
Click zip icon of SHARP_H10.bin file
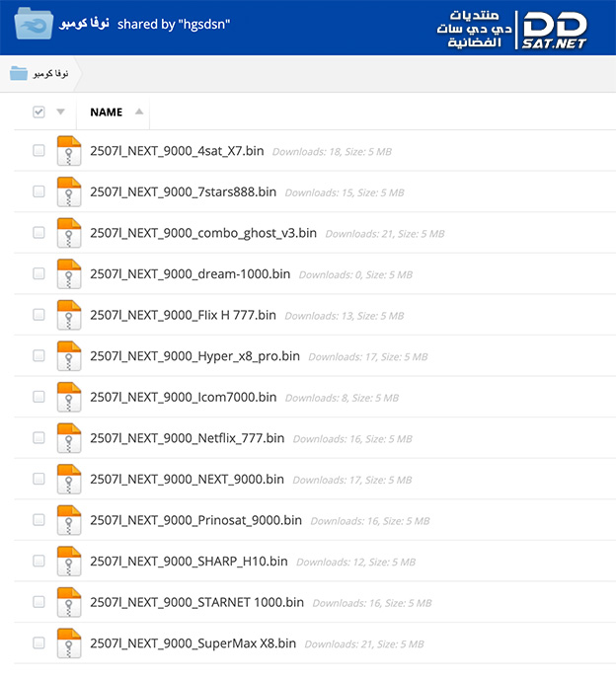(67, 561)
